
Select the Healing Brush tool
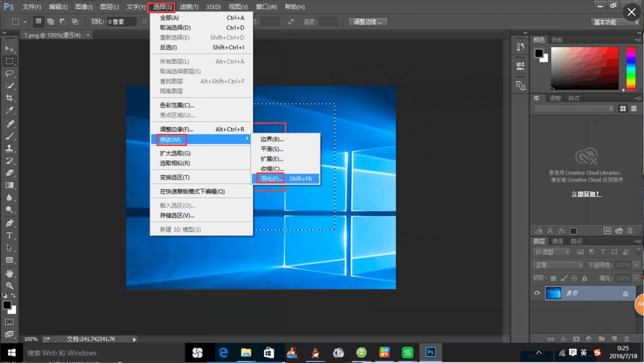coord(9,124)
